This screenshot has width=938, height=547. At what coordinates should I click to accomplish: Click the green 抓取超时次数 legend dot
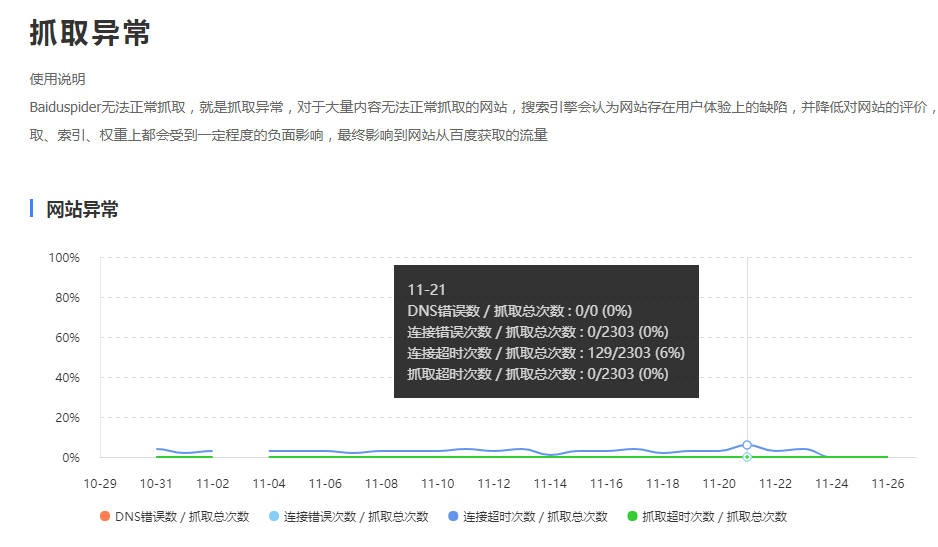click(x=631, y=517)
